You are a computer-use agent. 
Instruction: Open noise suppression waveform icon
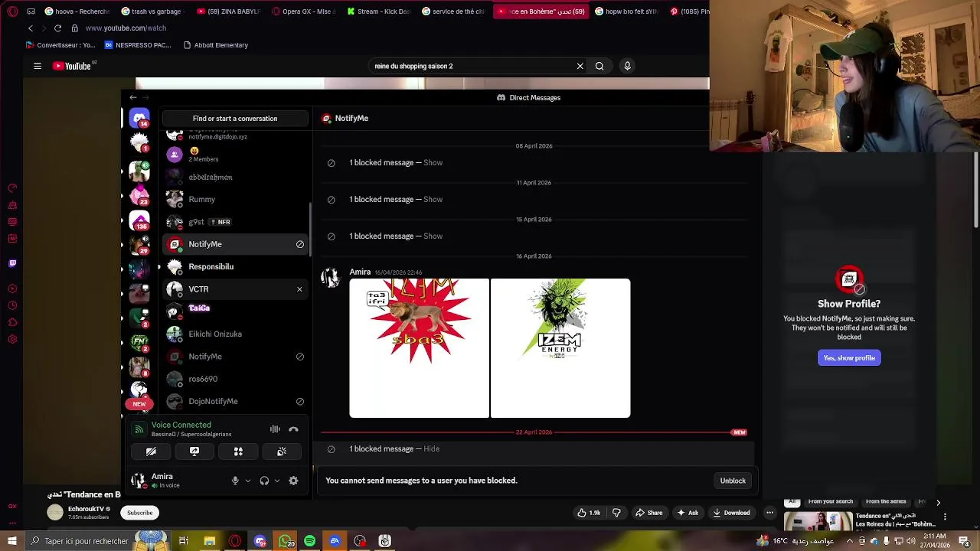[275, 429]
